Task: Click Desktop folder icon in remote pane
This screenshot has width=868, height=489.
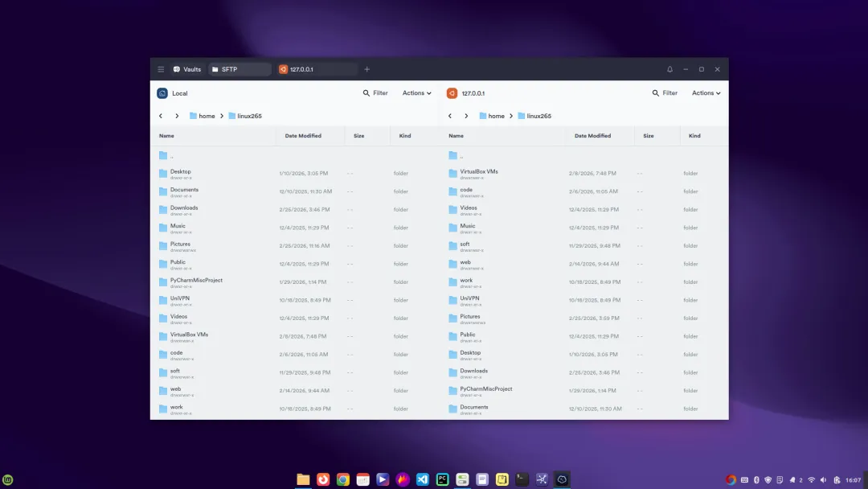Action: click(x=452, y=355)
